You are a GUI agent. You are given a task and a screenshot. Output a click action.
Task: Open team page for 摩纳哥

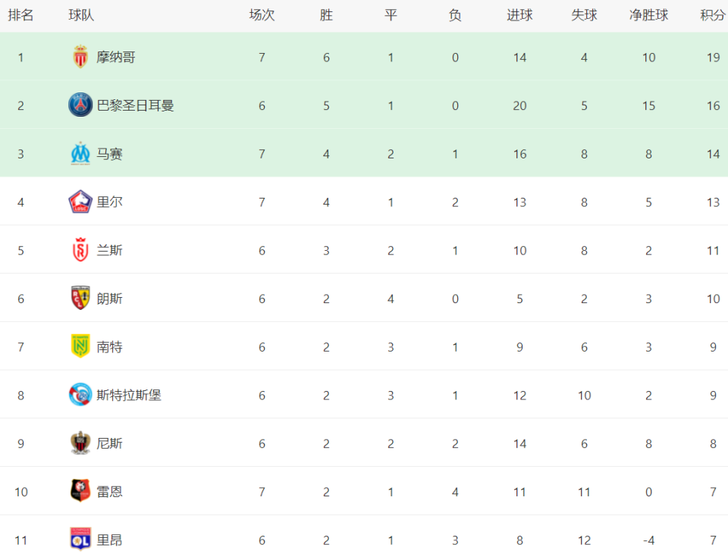click(116, 57)
